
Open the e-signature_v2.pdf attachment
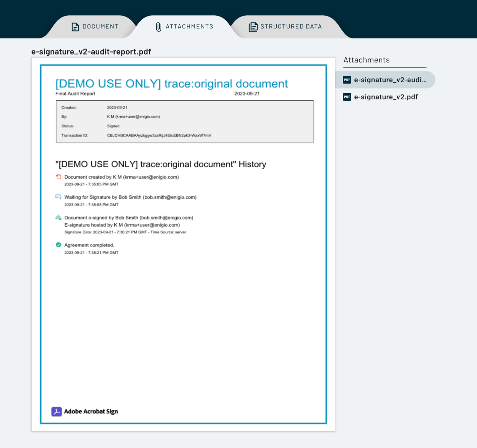[x=386, y=97]
